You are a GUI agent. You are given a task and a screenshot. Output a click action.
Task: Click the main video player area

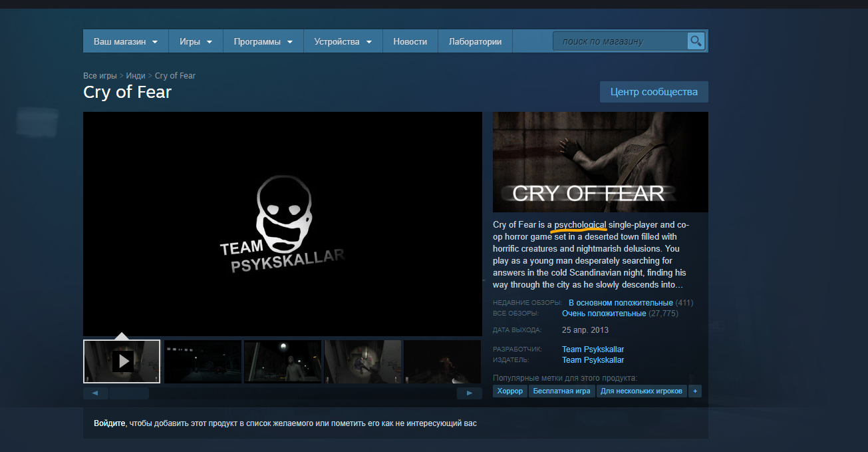(283, 224)
